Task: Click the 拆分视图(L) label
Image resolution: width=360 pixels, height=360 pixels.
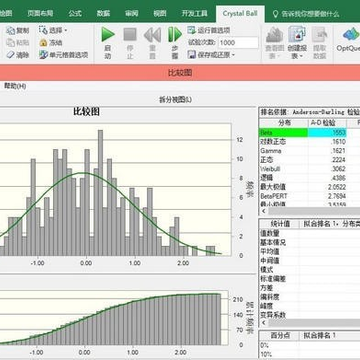Action: point(176,99)
